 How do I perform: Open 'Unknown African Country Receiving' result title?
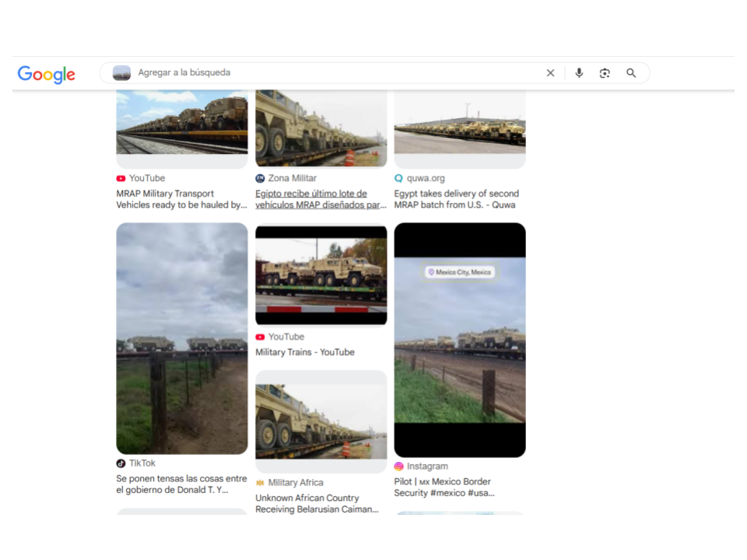317,504
